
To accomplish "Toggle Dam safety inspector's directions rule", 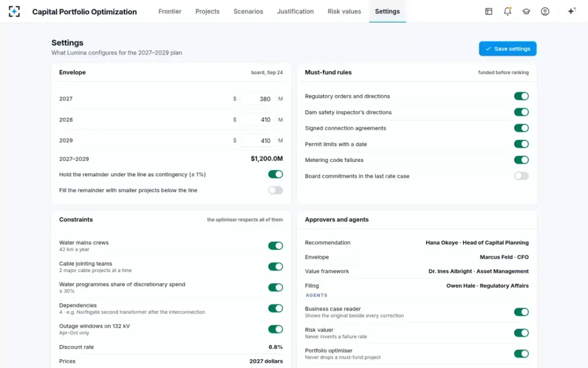I will pos(521,112).
